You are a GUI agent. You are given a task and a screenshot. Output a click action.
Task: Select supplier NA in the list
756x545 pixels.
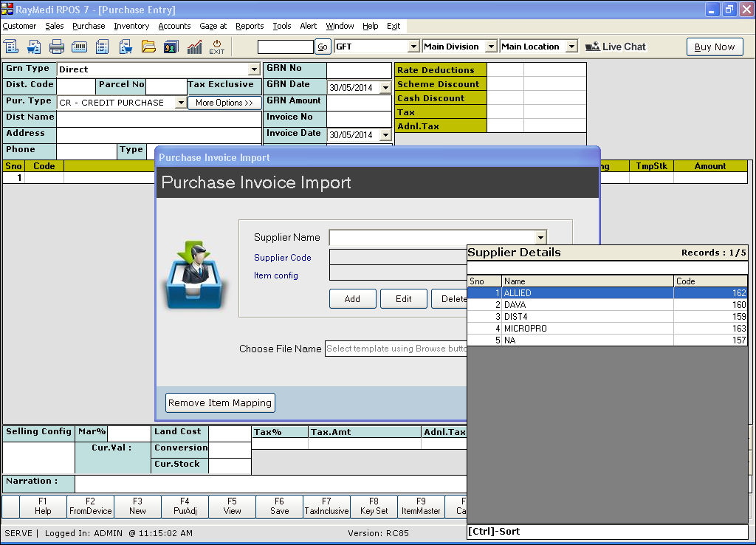coord(608,340)
